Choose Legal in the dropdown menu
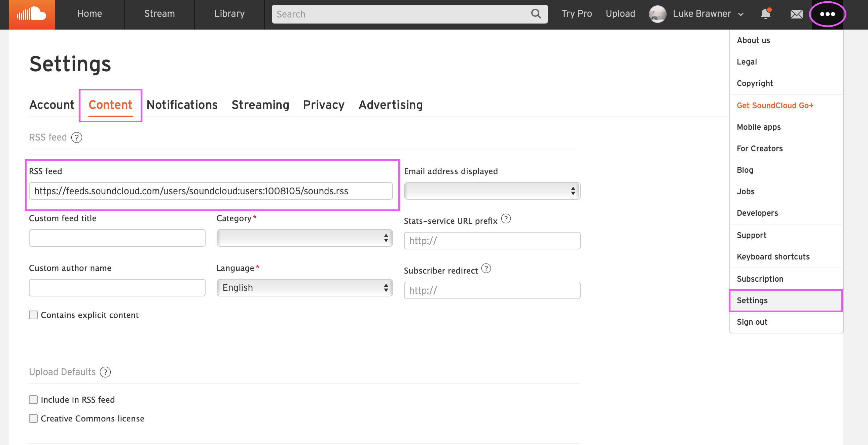This screenshot has width=868, height=445. pyautogui.click(x=786, y=62)
